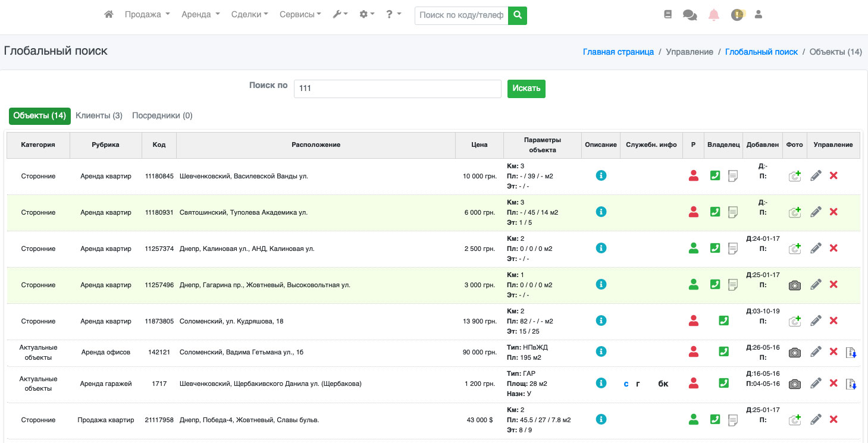The width and height of the screenshot is (868, 443).
Task: Open the Сервисы dropdown menu
Action: point(300,15)
